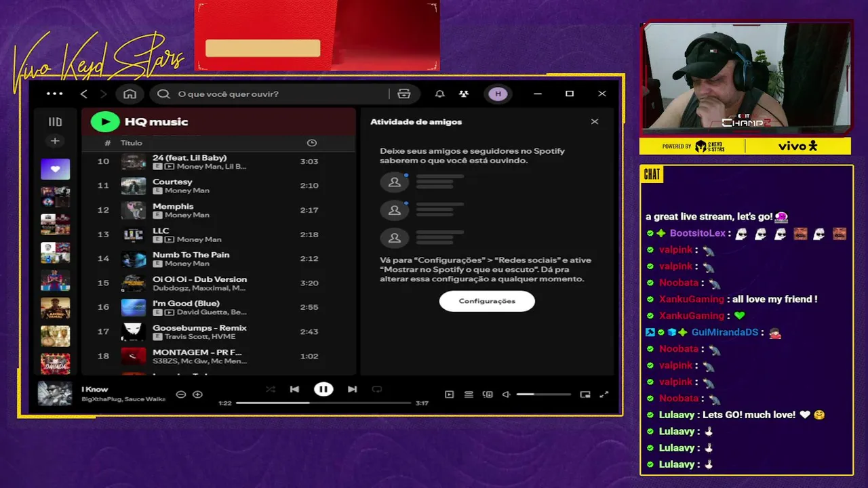The height and width of the screenshot is (488, 868).
Task: Open second playlist thumbnail below Liked Songs
Action: point(55,197)
